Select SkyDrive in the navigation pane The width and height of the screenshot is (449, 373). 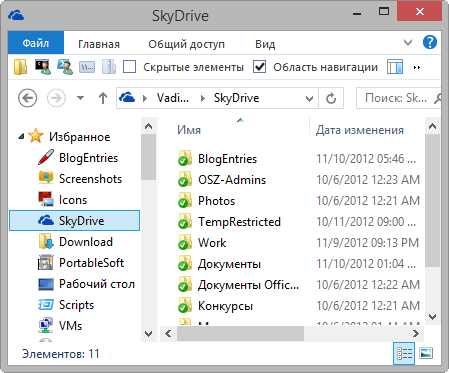click(x=74, y=220)
